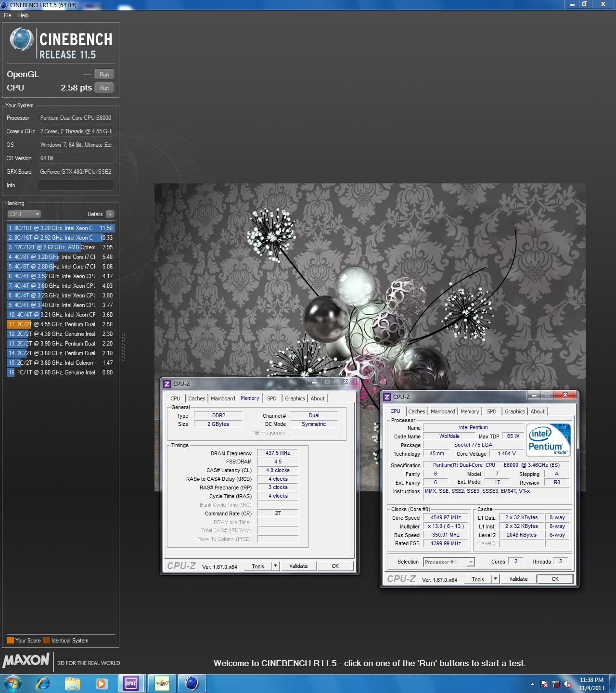Open Windows Media Player in taskbar
This screenshot has width=616, height=693.
pyautogui.click(x=101, y=683)
